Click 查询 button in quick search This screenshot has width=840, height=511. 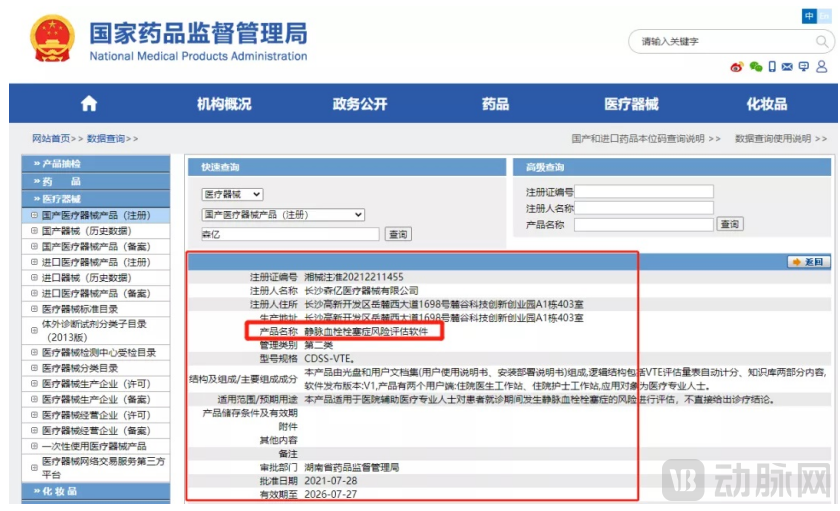coord(398,234)
